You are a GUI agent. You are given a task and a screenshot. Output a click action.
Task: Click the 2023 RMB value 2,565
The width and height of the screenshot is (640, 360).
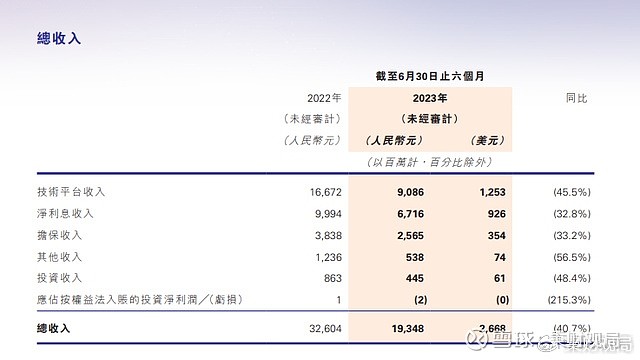tap(411, 236)
